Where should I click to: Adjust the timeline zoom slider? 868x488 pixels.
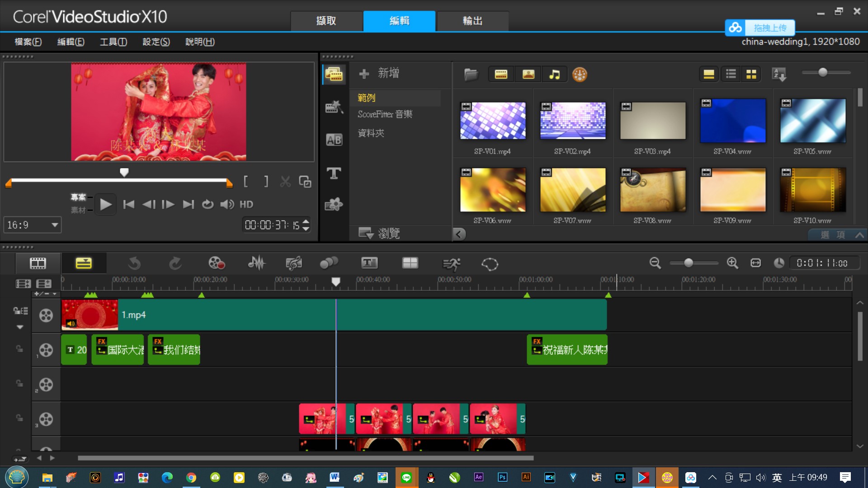(x=689, y=263)
